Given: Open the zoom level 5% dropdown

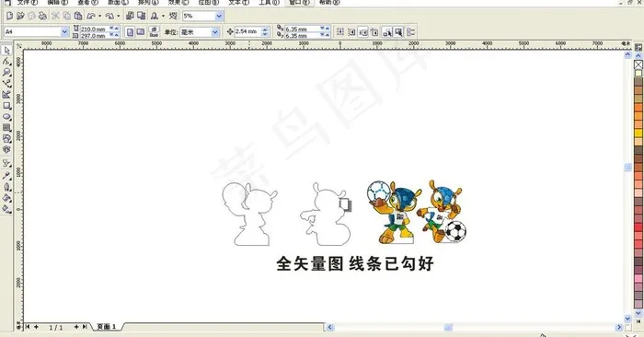Looking at the screenshot, I should [219, 16].
